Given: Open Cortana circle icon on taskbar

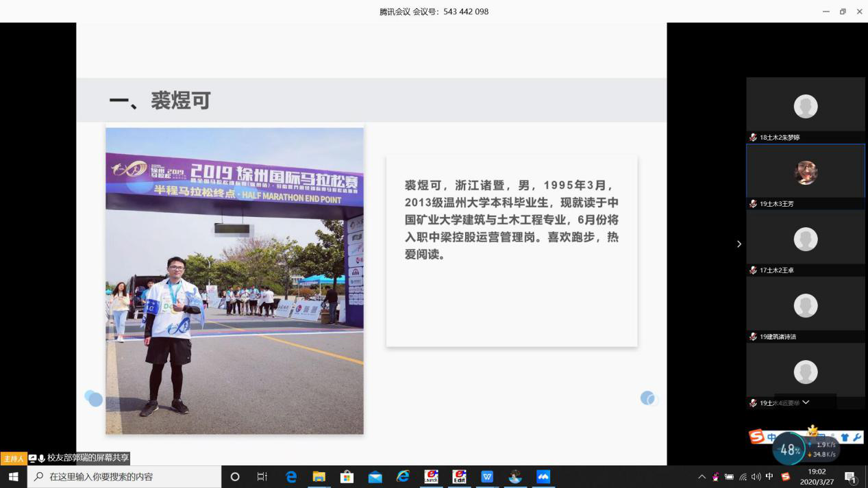Looking at the screenshot, I should pos(235,476).
